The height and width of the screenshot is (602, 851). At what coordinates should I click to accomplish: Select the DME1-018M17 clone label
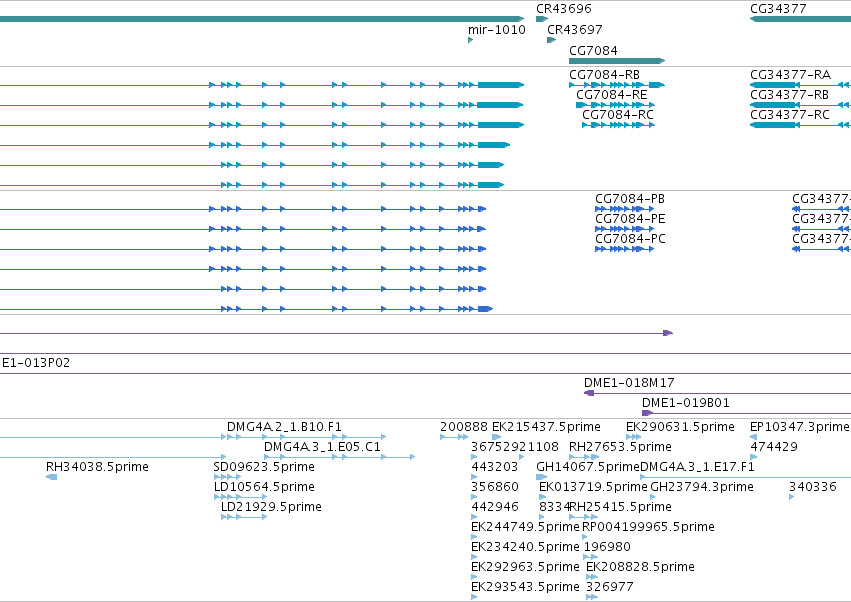(x=629, y=383)
